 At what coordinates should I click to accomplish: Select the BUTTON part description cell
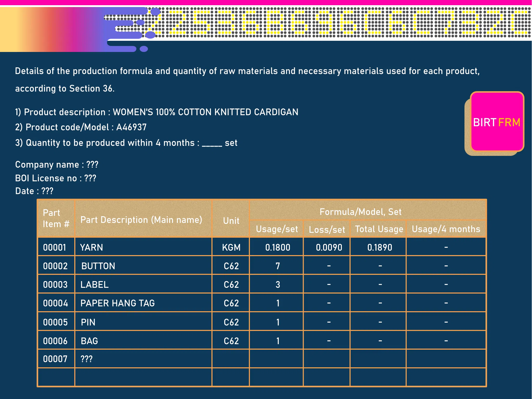(x=143, y=265)
